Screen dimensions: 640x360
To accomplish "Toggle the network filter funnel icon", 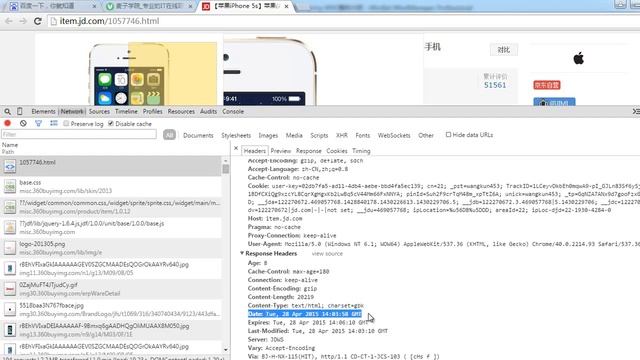I will [x=38, y=123].
